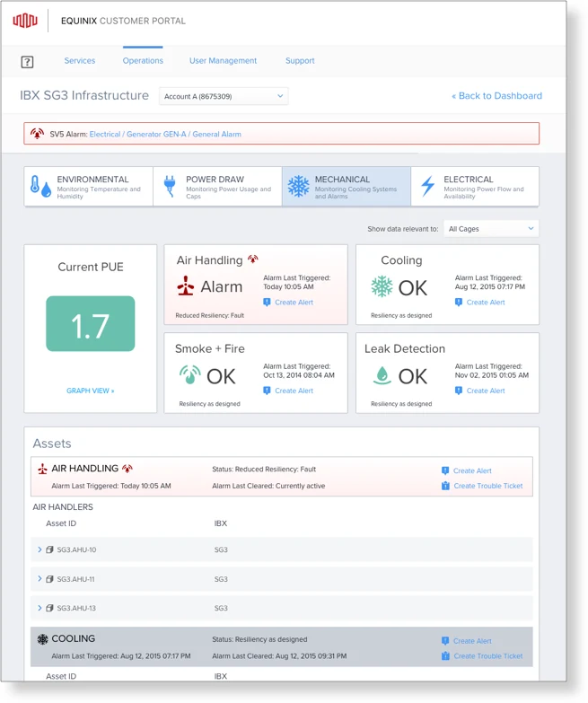This screenshot has height=703, width=588.
Task: Click the Electrical lightning bolt icon
Action: pos(428,187)
